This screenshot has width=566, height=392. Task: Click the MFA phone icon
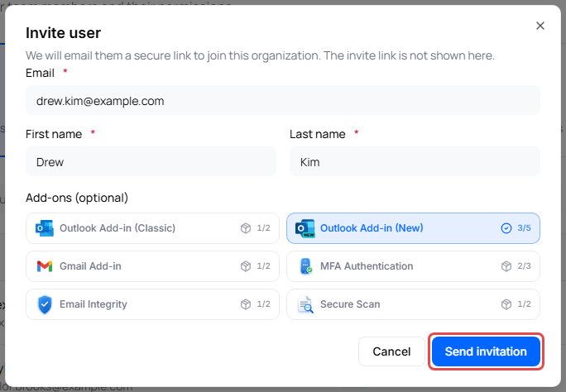(x=305, y=266)
